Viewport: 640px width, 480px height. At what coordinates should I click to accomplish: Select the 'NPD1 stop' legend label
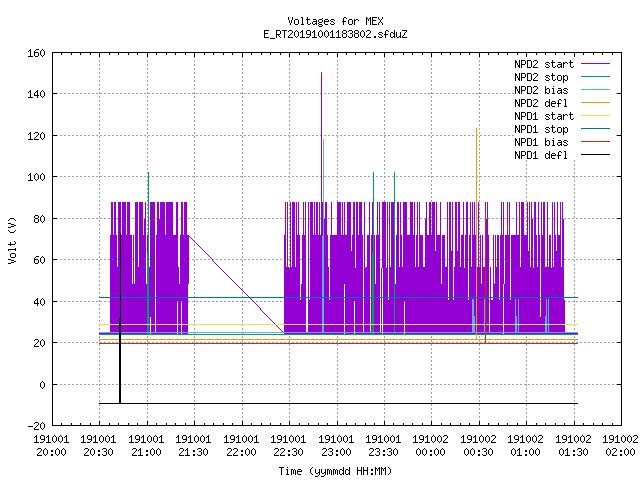tap(541, 129)
